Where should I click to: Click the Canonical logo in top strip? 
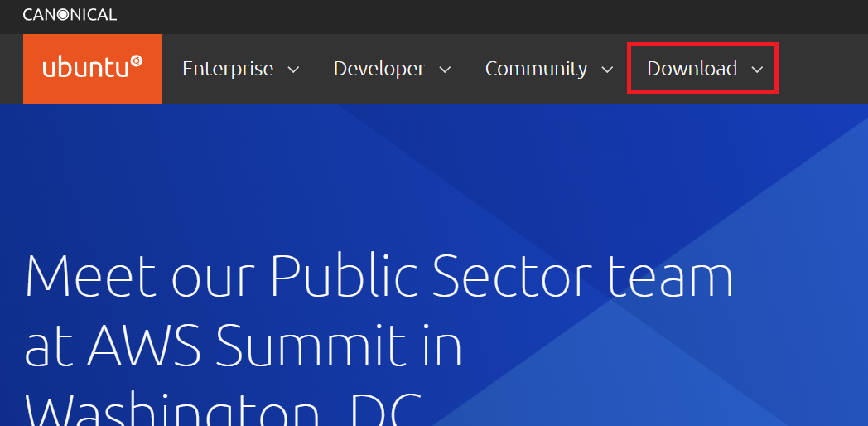[70, 14]
